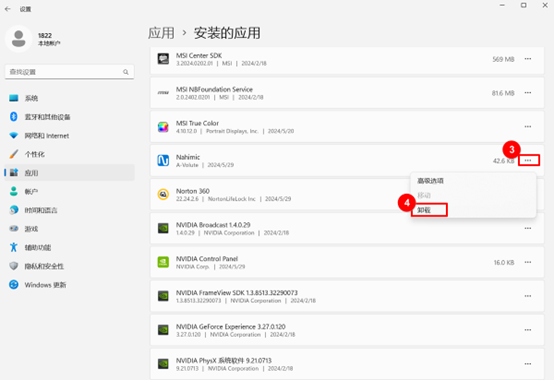Select the Apps category in sidebar
Viewport: 554px width, 380px height.
pyautogui.click(x=69, y=173)
